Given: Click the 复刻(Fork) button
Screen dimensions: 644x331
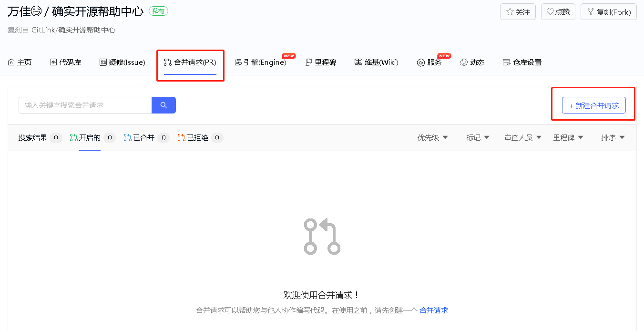Looking at the screenshot, I should pyautogui.click(x=608, y=12).
